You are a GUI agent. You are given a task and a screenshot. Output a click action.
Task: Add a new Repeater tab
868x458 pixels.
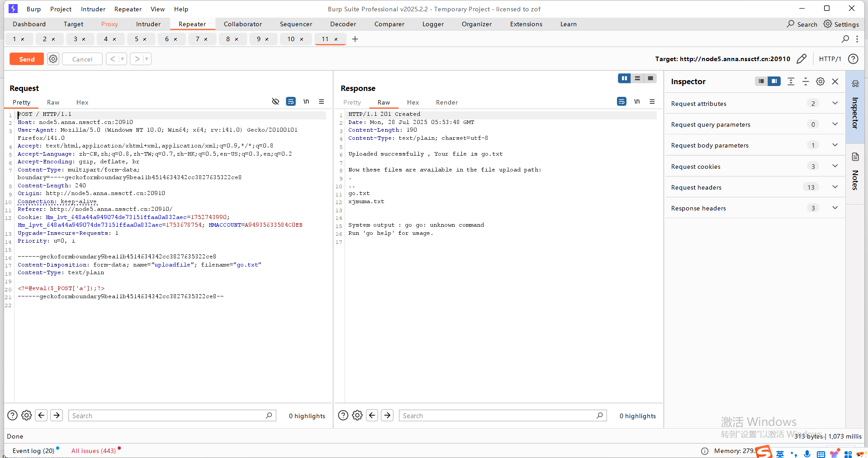[x=355, y=39]
